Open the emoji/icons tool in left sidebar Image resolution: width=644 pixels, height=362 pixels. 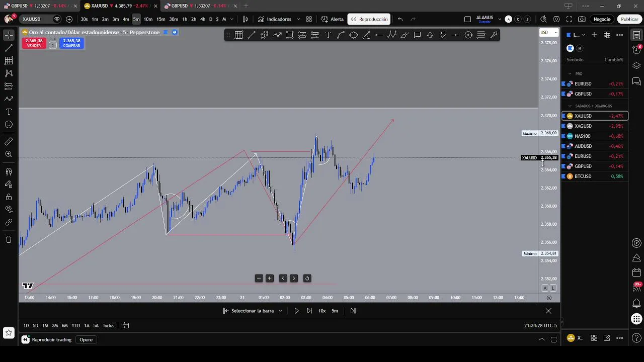pyautogui.click(x=9, y=124)
